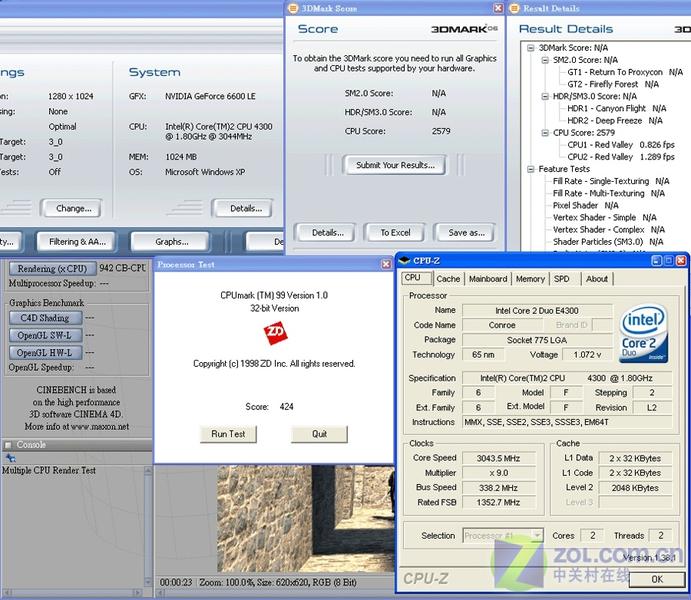This screenshot has width=691, height=600.
Task: Open the About tab in CPU-Z
Action: [597, 279]
